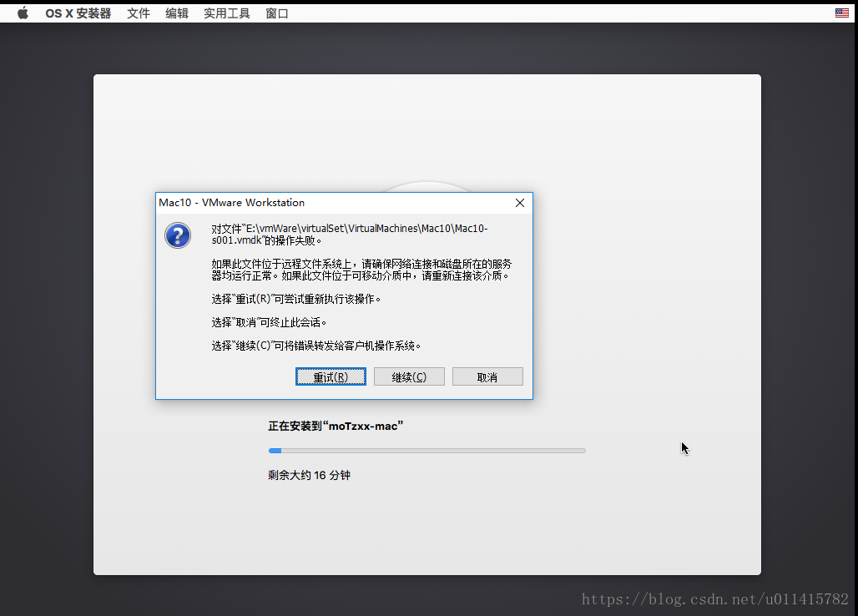Close the VMware Workstation dialog
The height and width of the screenshot is (616, 858).
[x=520, y=203]
